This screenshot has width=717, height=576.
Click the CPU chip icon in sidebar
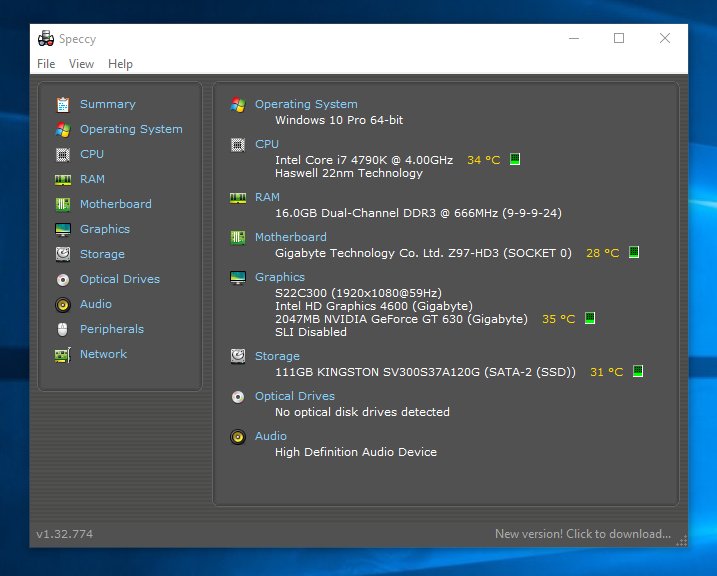coord(63,154)
